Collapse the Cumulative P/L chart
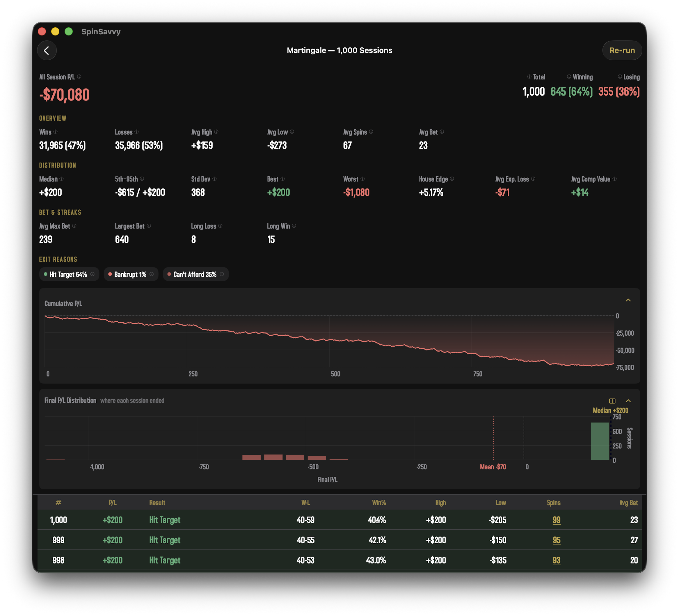Image resolution: width=679 pixels, height=616 pixels. pyautogui.click(x=628, y=300)
